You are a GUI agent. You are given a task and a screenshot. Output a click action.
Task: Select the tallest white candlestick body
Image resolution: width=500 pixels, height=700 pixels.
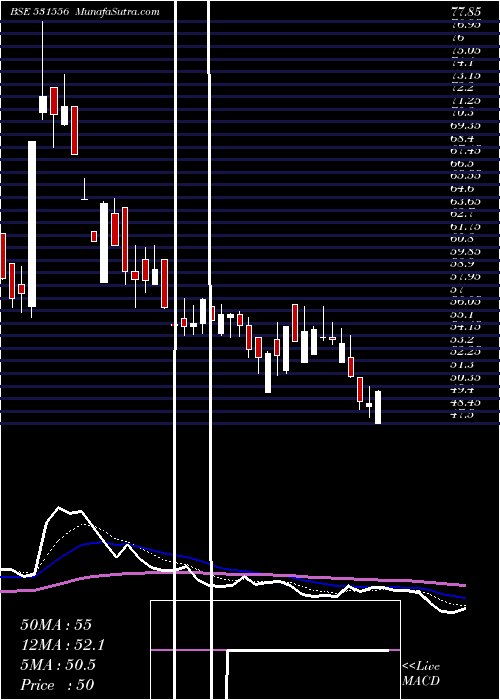pyautogui.click(x=32, y=224)
